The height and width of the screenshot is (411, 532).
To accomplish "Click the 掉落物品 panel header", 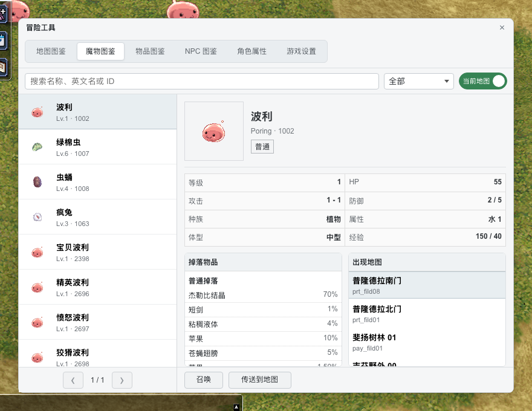I will coord(263,262).
